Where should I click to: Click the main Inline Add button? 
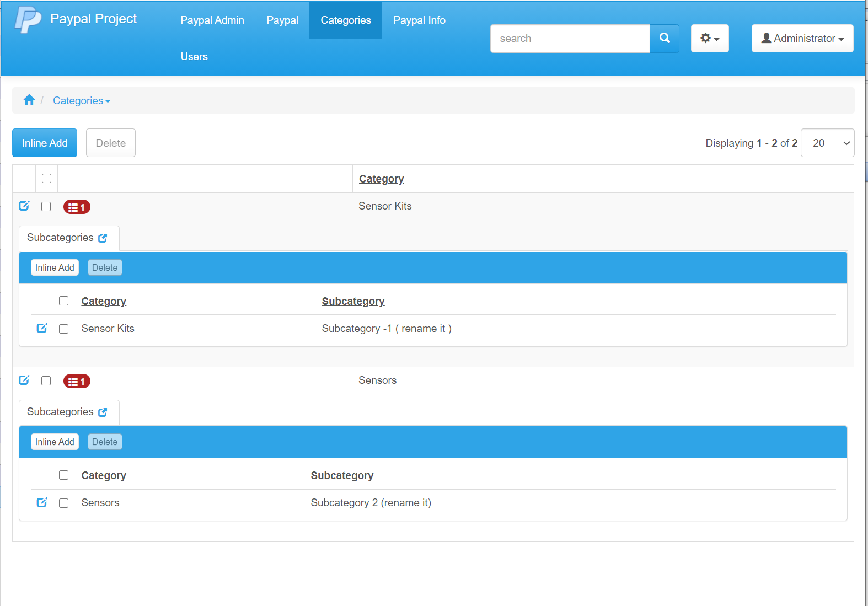point(45,143)
